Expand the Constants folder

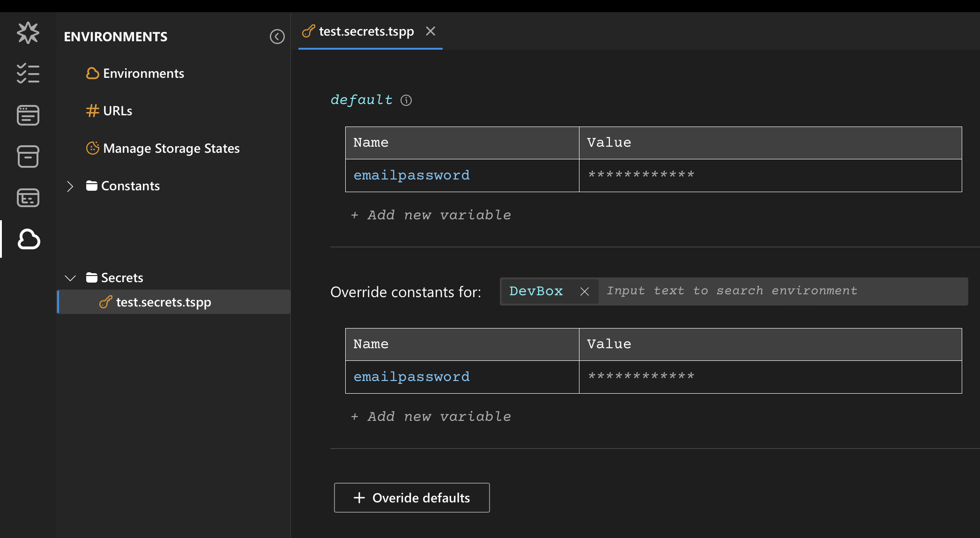(70, 186)
